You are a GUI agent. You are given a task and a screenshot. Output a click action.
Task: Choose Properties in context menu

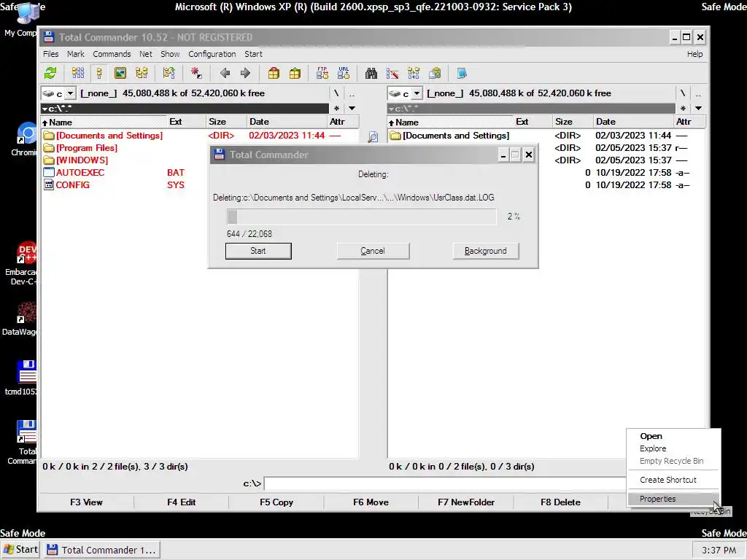coord(673,499)
